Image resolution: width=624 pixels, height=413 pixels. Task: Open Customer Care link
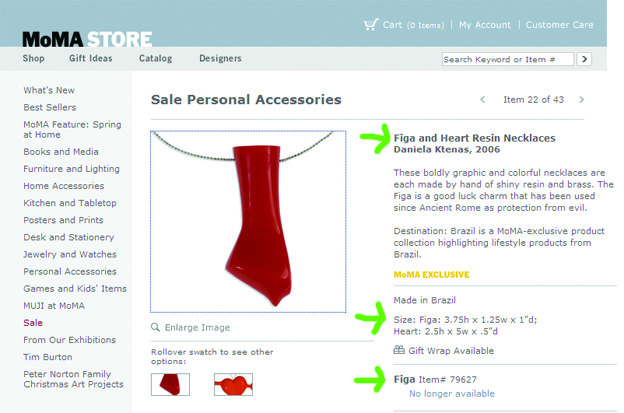point(560,25)
